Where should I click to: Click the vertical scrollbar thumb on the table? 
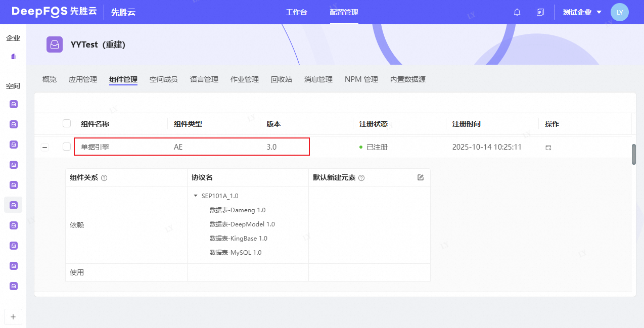click(x=634, y=154)
